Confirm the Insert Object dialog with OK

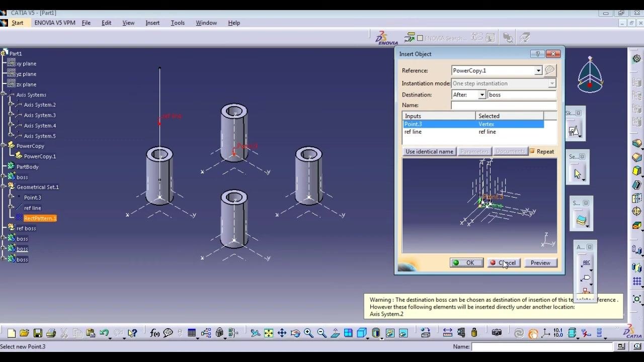(466, 263)
